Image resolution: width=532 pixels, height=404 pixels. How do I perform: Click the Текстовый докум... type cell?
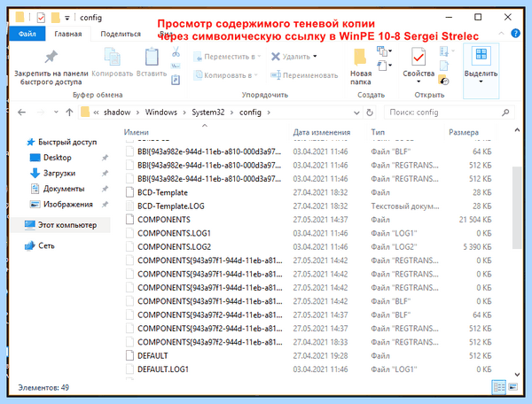(x=405, y=206)
